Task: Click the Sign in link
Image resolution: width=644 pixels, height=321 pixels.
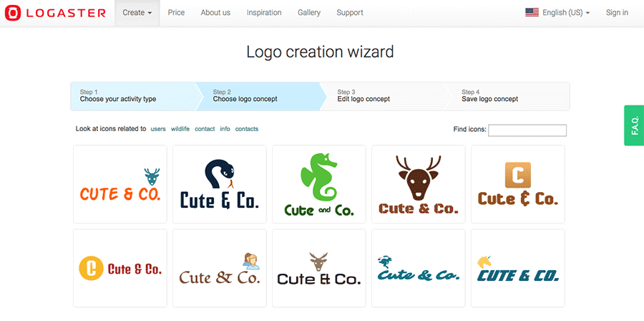Action: (617, 13)
